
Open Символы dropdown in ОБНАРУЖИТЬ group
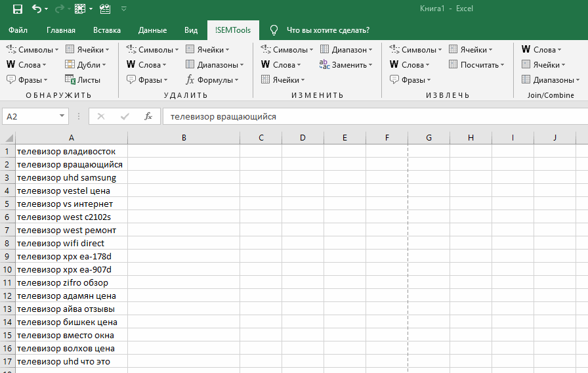coord(33,49)
